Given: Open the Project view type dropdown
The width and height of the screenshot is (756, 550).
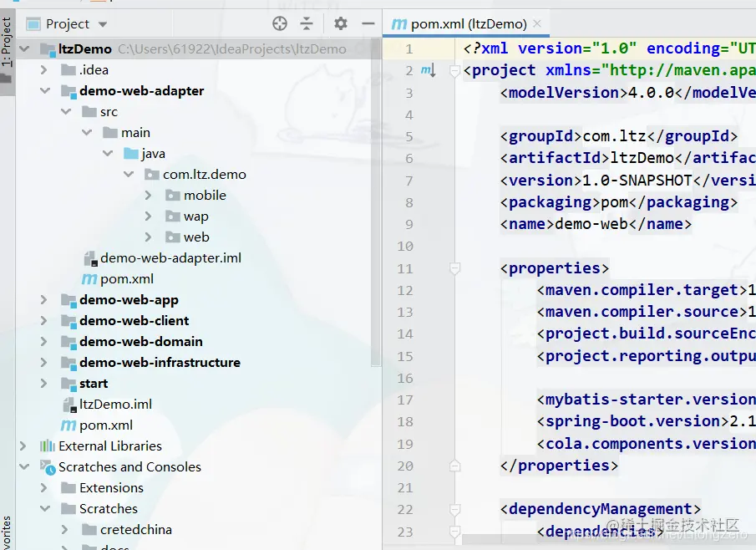Looking at the screenshot, I should click(x=102, y=24).
